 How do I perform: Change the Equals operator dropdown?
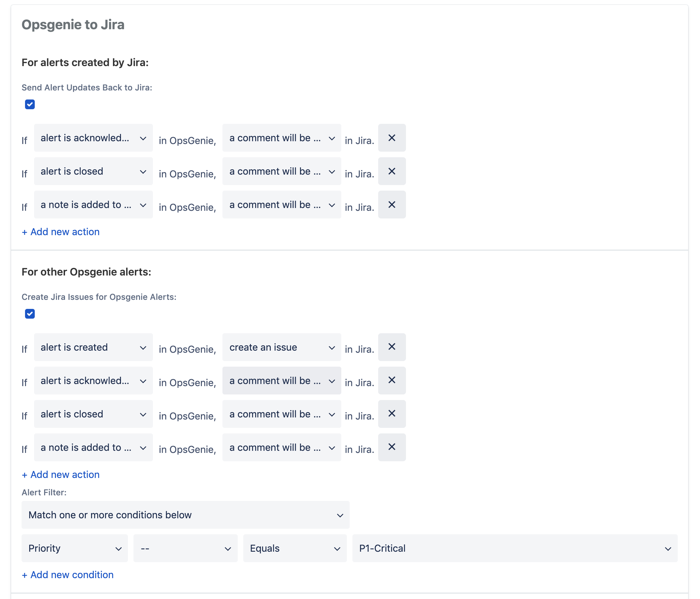295,549
